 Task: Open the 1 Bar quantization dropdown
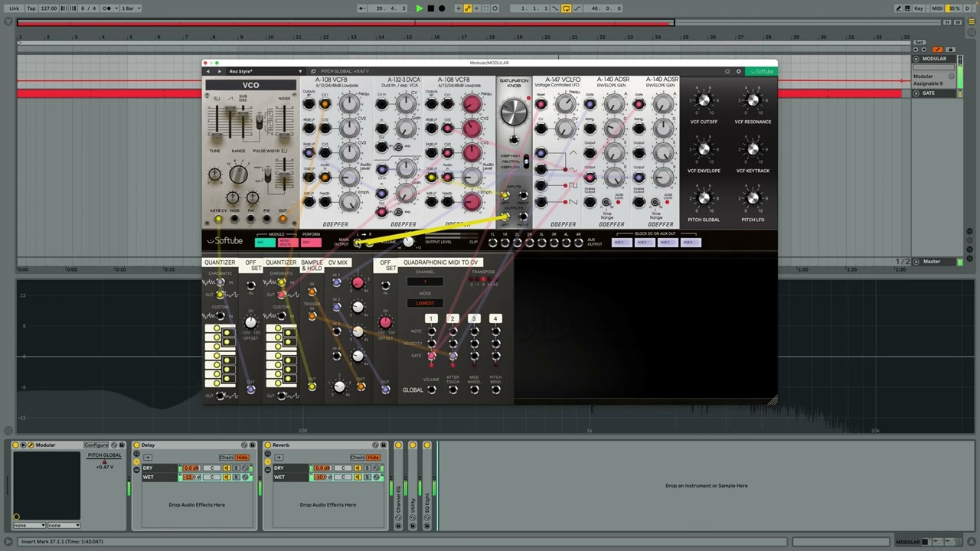[131, 8]
